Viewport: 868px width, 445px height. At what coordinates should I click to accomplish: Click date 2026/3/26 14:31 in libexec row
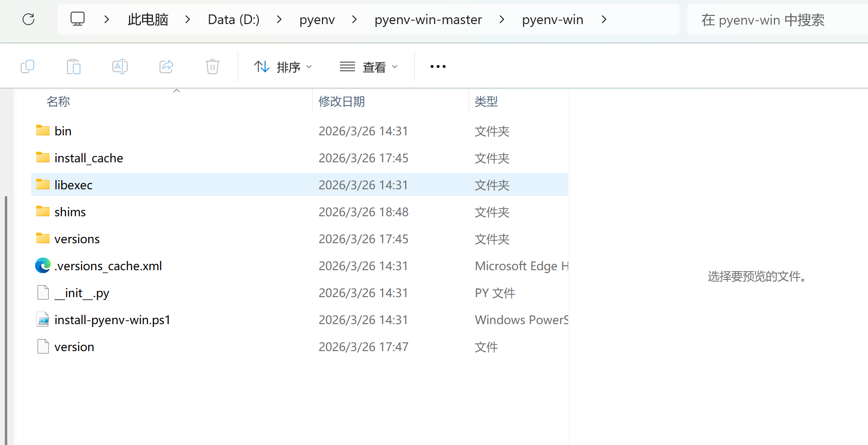coord(363,185)
